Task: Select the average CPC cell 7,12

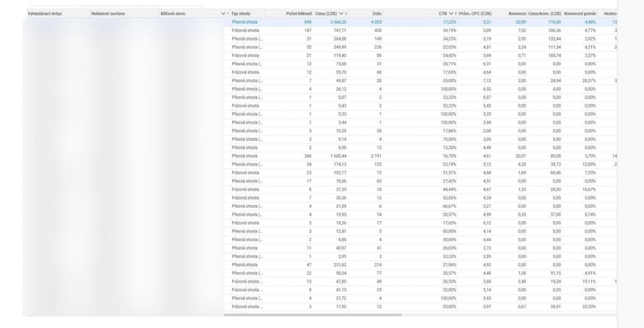Action: click(x=487, y=81)
